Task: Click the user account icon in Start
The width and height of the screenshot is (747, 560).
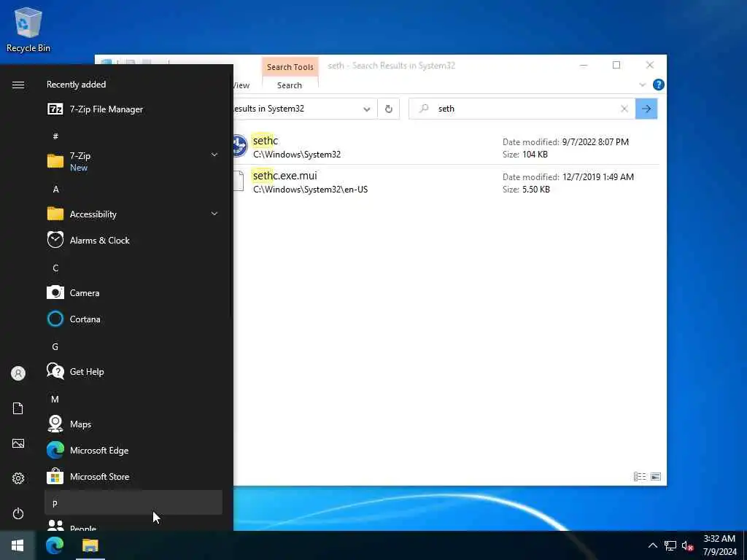Action: [x=18, y=373]
